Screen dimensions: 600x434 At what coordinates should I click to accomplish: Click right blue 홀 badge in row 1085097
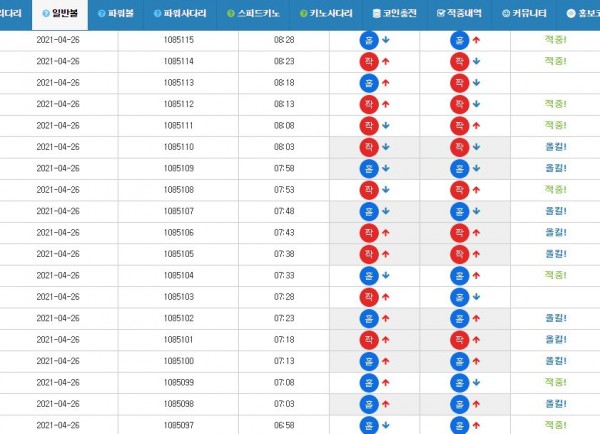(460, 425)
